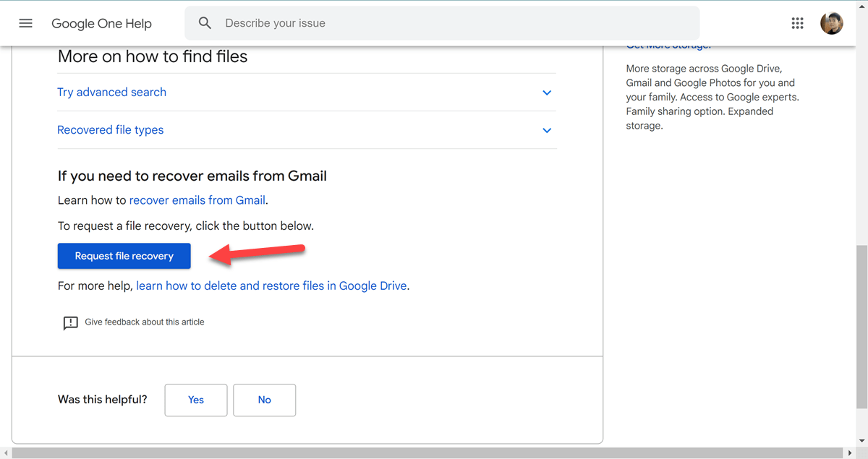Click the magnifier search icon
This screenshot has width=868, height=459.
click(205, 23)
